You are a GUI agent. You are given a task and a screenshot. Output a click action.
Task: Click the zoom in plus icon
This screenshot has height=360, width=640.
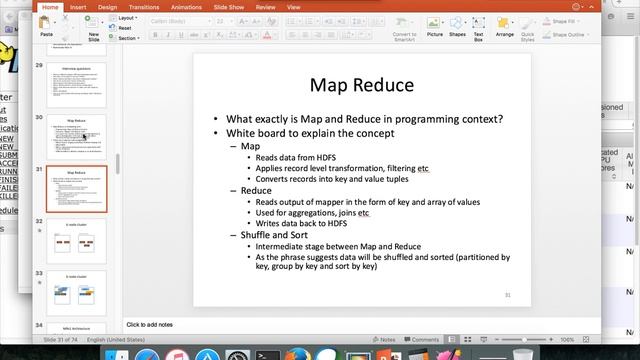[551, 340]
